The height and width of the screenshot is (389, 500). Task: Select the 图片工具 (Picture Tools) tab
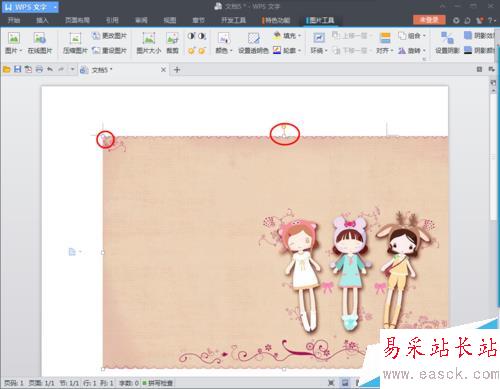(x=321, y=20)
